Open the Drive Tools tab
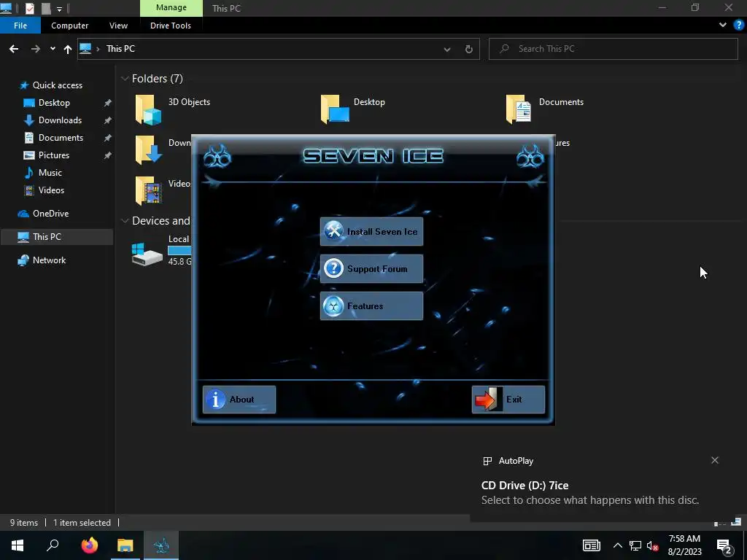Screen dimensions: 747x560 (x=171, y=26)
